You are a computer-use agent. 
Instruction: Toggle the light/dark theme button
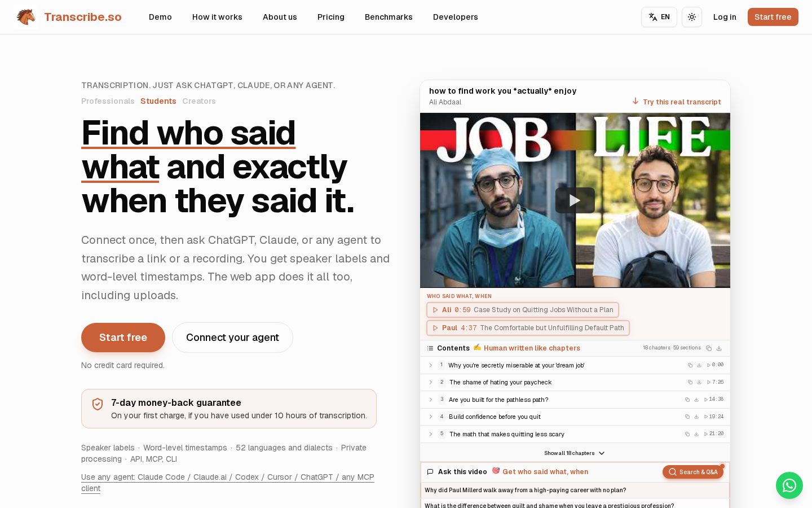coord(692,17)
